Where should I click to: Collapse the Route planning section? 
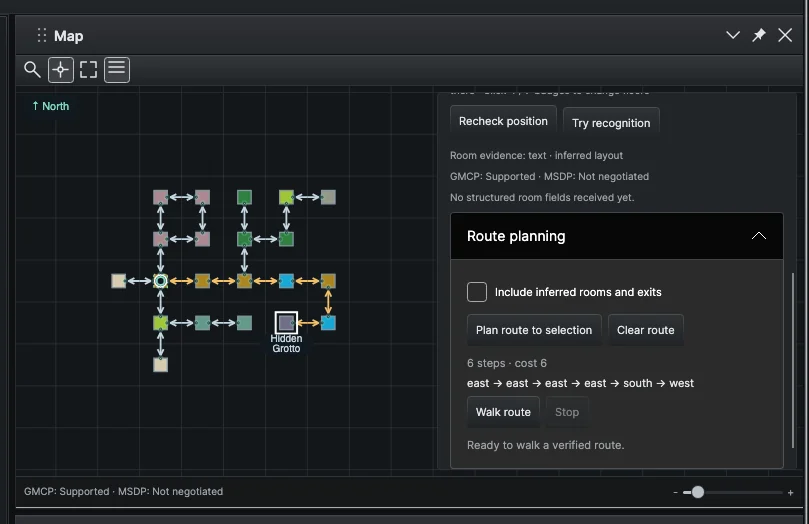[x=758, y=236]
